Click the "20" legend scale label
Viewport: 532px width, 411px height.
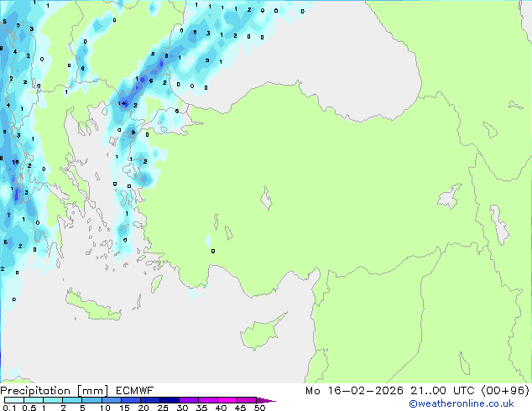click(x=143, y=408)
